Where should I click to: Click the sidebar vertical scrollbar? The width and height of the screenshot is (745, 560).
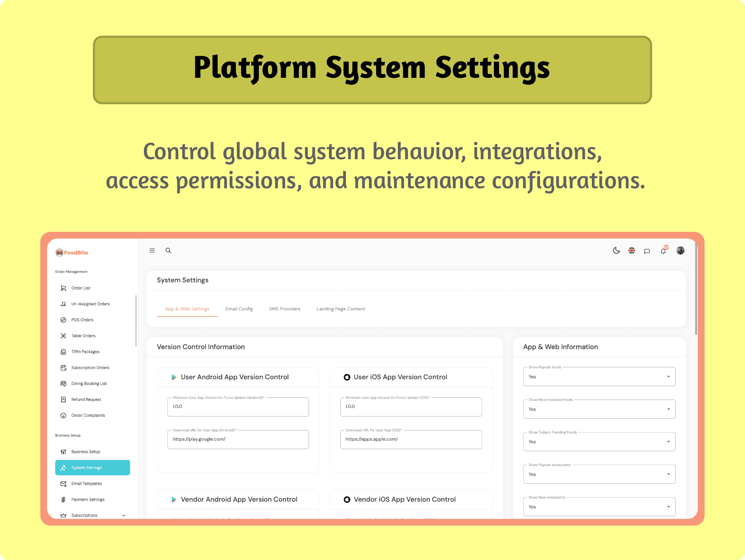(136, 321)
